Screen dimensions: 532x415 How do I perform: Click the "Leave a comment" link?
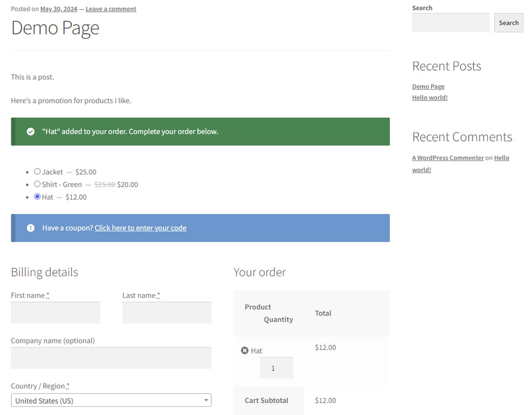[111, 9]
